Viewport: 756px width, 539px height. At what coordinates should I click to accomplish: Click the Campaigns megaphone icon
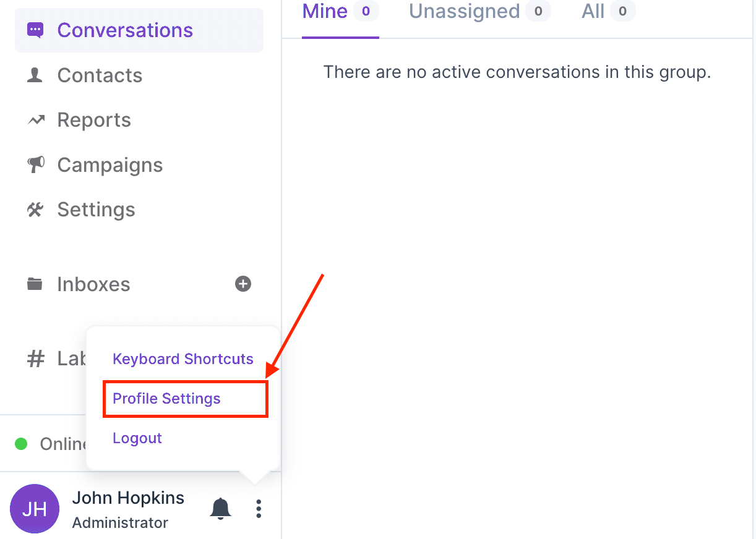[x=35, y=165]
